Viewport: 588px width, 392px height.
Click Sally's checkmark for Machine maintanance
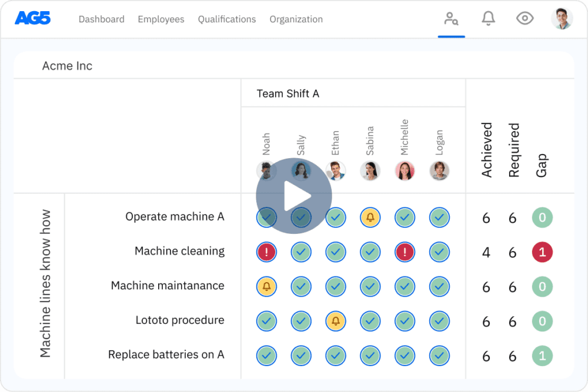pyautogui.click(x=301, y=286)
